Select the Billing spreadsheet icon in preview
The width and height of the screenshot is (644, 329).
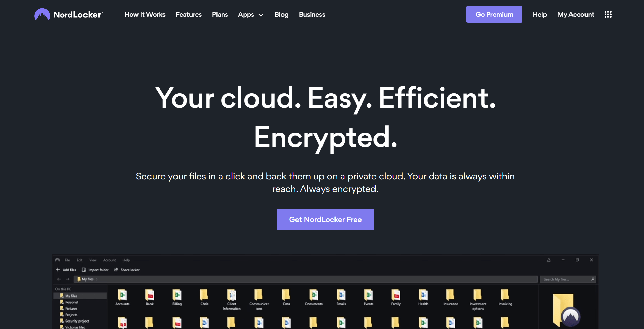pos(177,295)
